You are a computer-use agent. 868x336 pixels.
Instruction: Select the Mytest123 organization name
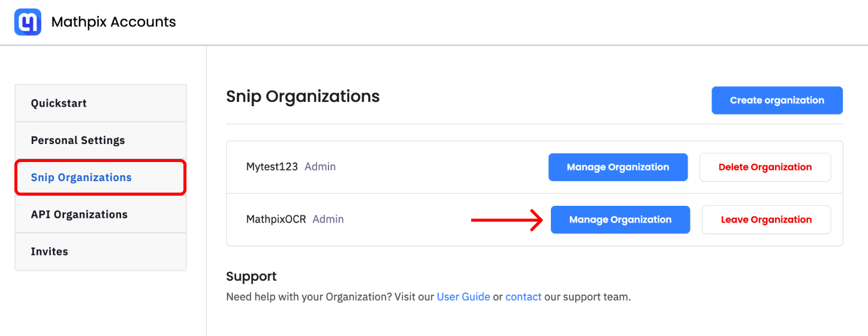[x=272, y=167]
